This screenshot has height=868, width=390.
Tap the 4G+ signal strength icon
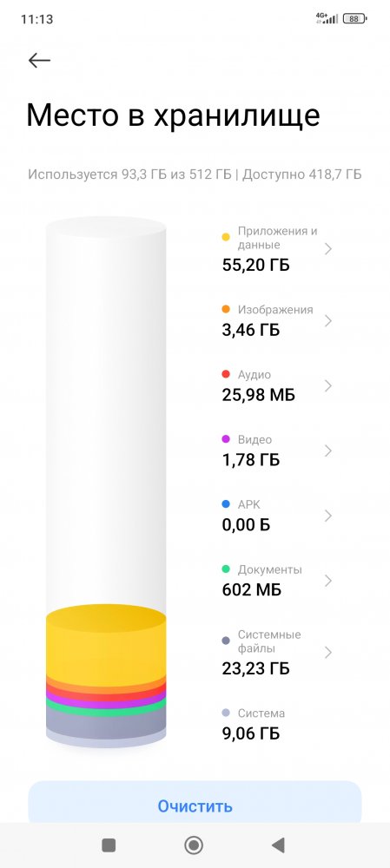click(x=327, y=18)
